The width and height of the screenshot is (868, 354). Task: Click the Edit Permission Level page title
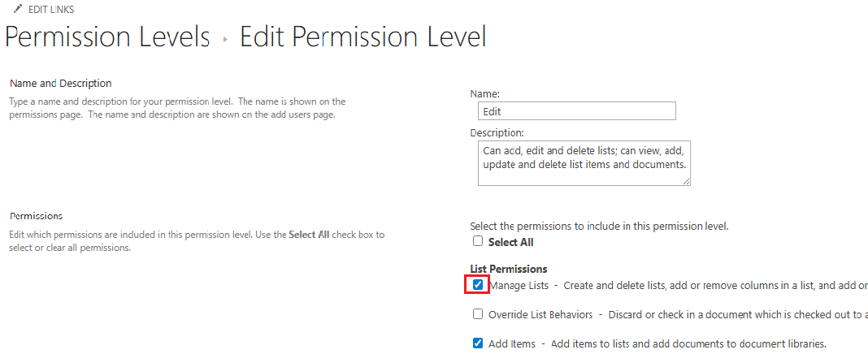(x=362, y=37)
